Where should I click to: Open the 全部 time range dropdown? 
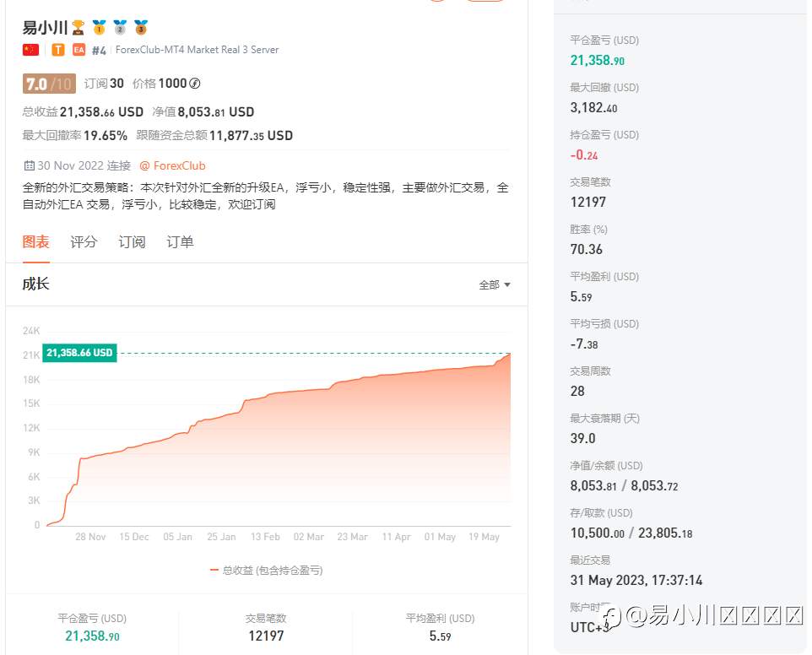click(x=495, y=284)
